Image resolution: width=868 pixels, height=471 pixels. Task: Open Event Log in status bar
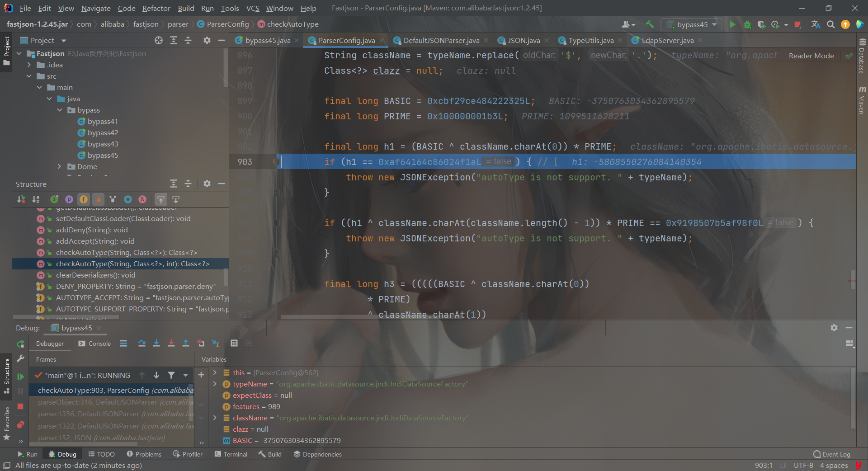[x=831, y=454]
